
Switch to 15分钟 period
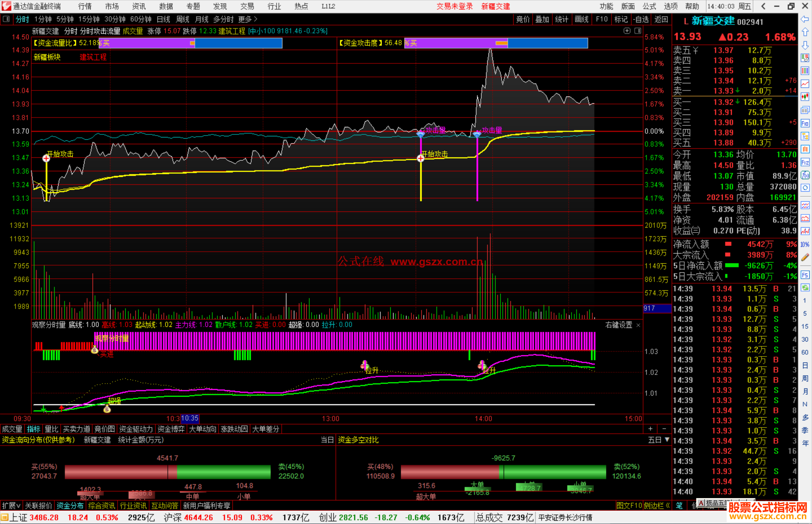[89, 19]
